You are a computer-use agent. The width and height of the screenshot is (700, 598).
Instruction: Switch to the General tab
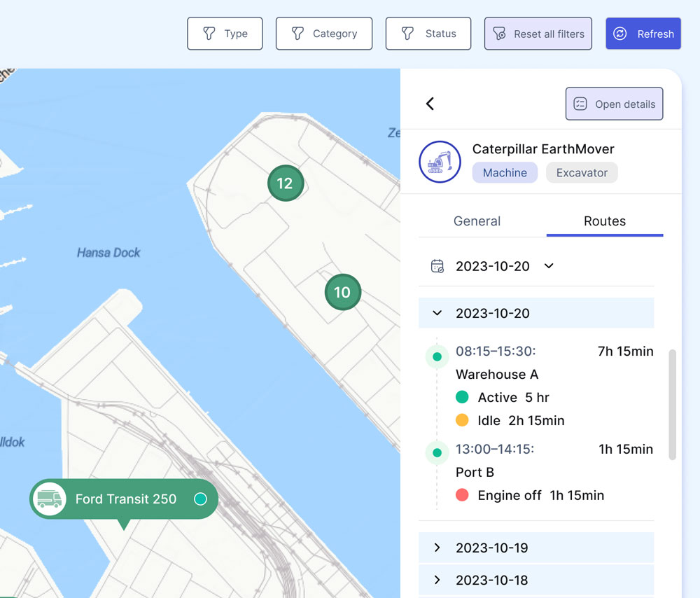[x=477, y=221]
